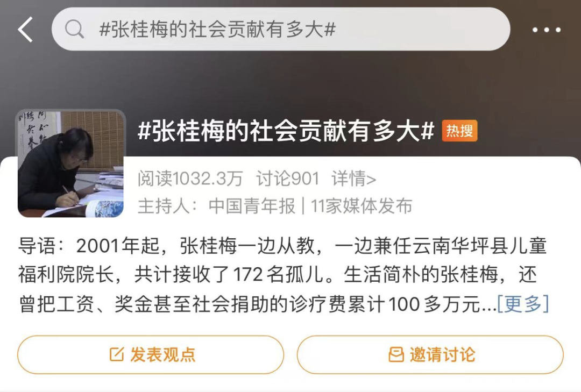Open the topic cover thumbnail image

click(71, 163)
